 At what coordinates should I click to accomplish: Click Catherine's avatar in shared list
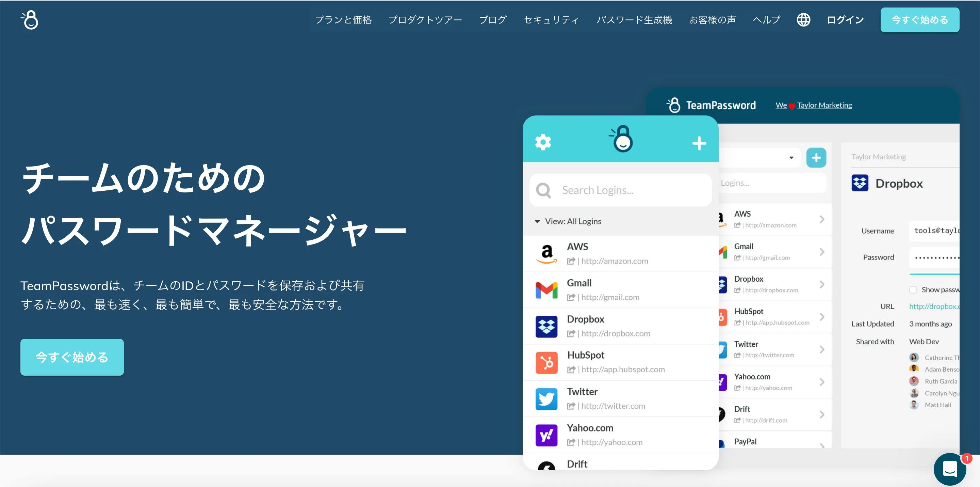(x=914, y=357)
